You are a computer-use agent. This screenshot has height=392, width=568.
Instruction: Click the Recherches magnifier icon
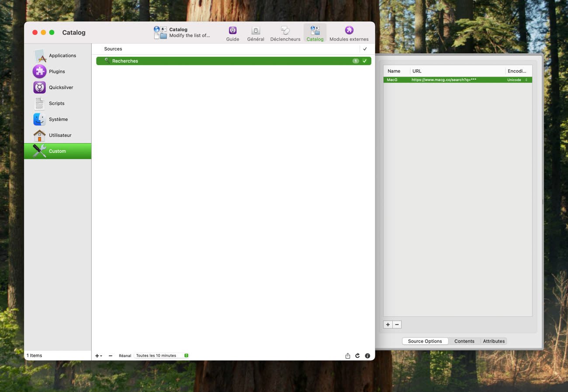(x=107, y=61)
